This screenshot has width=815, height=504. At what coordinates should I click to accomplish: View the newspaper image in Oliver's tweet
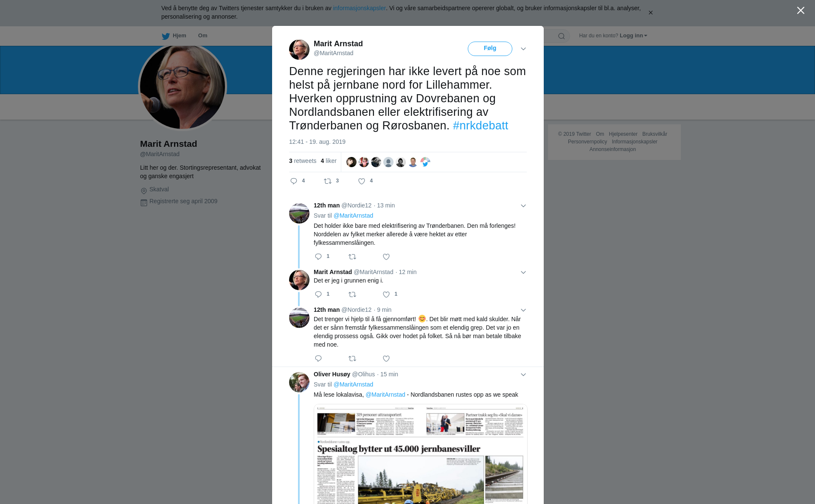tap(421, 454)
